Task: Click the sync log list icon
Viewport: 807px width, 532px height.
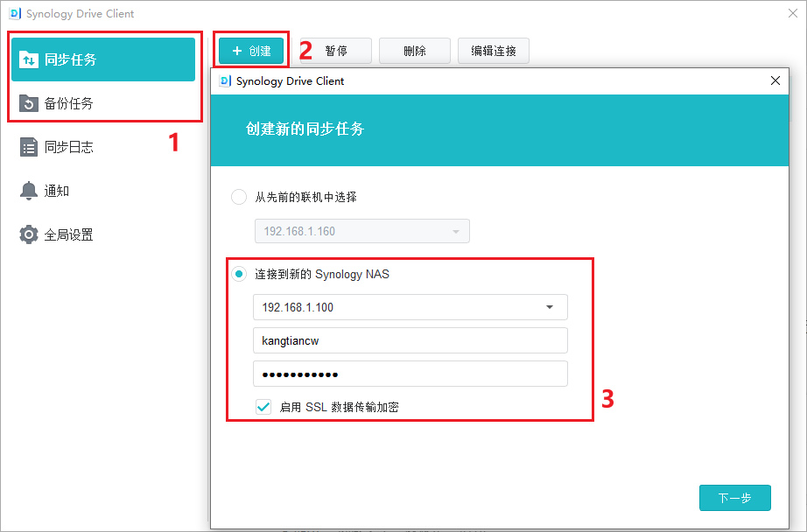Action: click(x=29, y=147)
